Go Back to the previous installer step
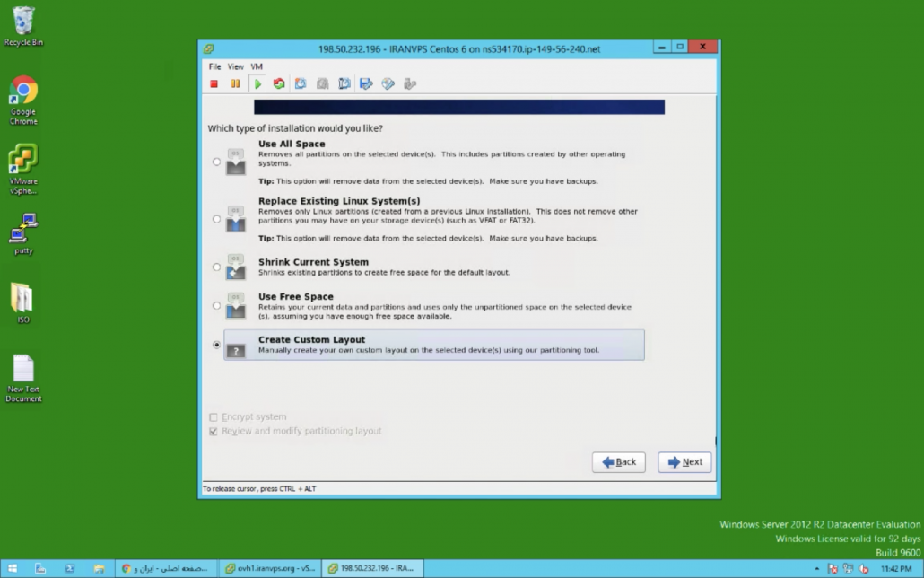 click(x=618, y=462)
